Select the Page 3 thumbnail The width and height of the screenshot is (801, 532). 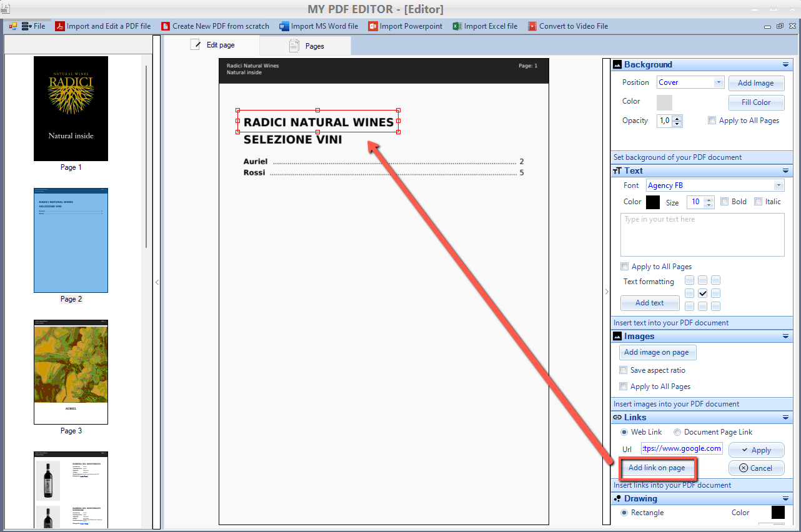(x=71, y=372)
